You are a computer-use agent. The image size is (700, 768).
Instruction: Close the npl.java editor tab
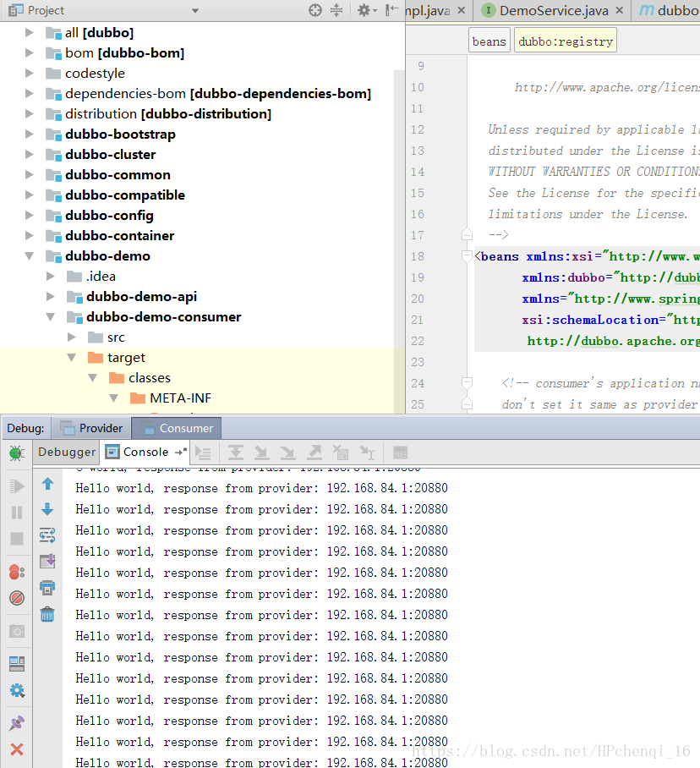[461, 10]
